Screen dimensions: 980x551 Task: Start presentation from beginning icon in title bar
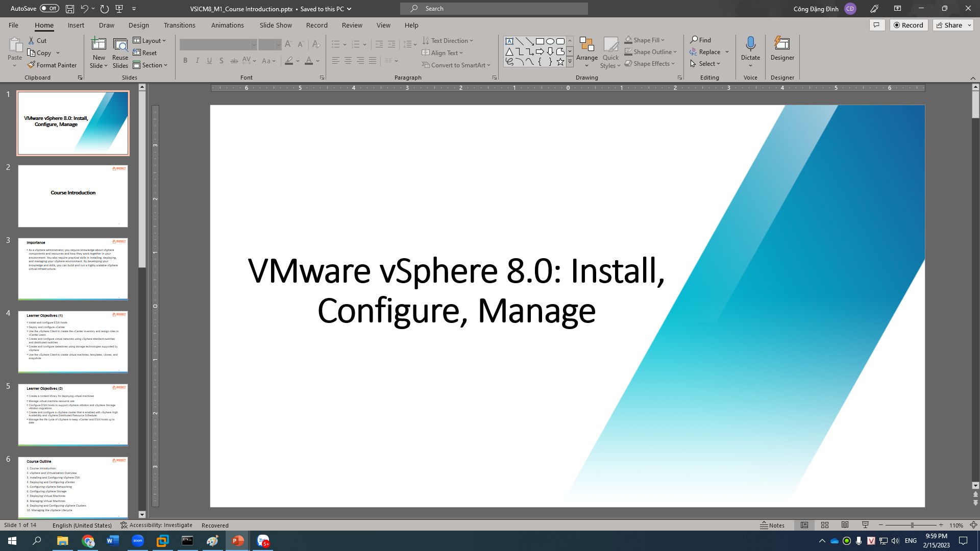pos(119,9)
